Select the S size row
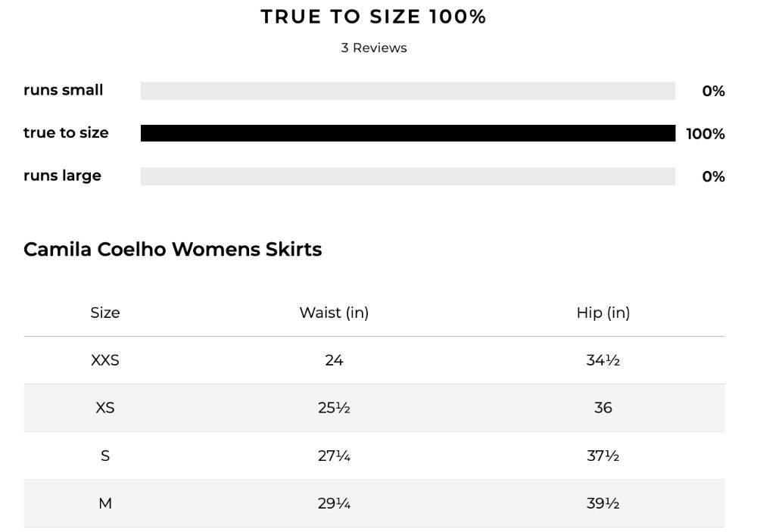This screenshot has height=532, width=757. [x=374, y=456]
